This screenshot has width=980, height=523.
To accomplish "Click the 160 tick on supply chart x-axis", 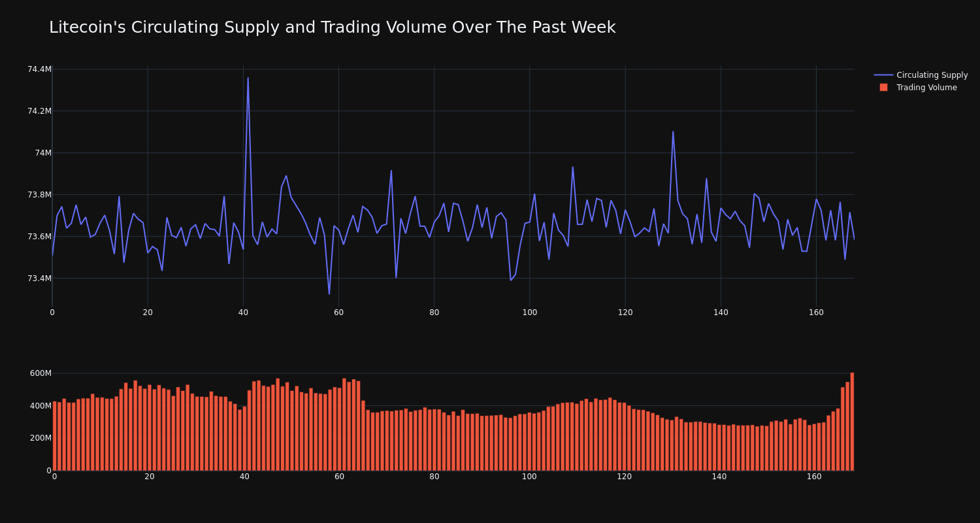I will pos(816,312).
